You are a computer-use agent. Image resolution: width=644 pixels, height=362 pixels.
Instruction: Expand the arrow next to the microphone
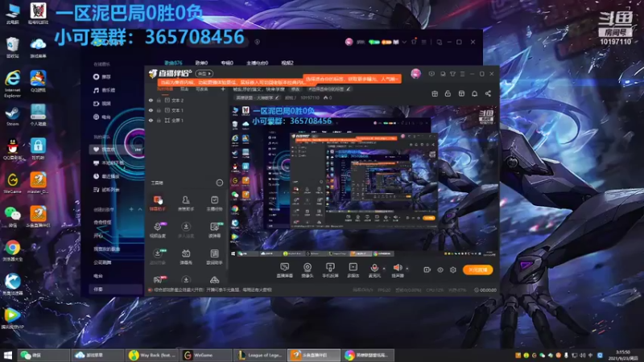coord(384,269)
